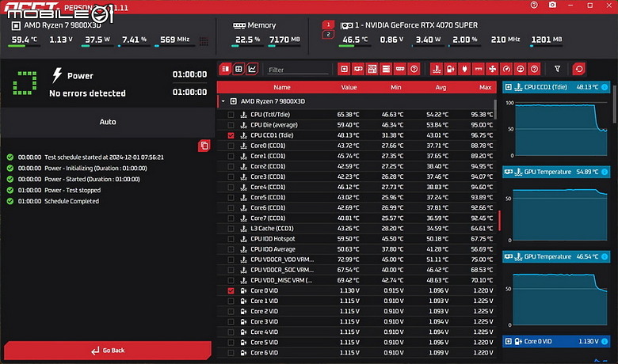The height and width of the screenshot is (364, 618).
Task: Click the GPU Temperature 54.89 °C graph header
Action: click(555, 172)
